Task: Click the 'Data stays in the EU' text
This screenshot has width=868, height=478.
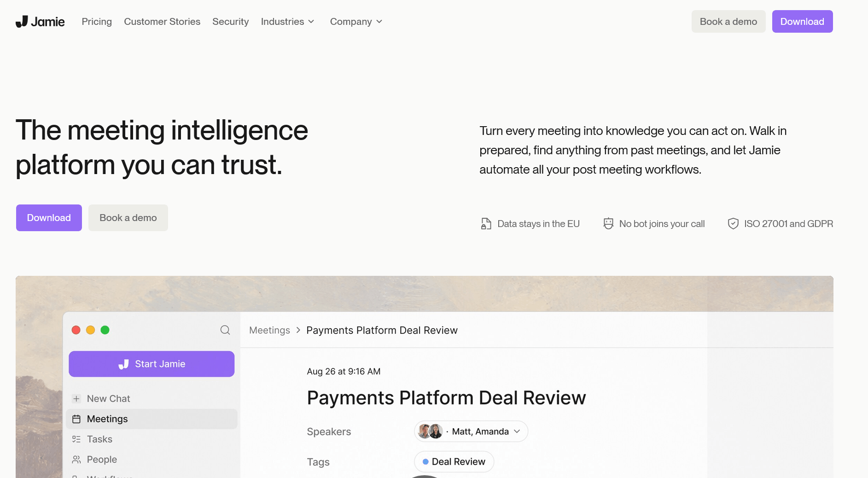Action: [538, 224]
